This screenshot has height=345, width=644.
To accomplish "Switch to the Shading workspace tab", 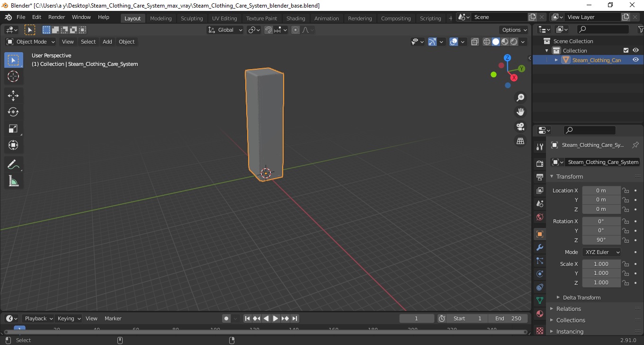I will (x=296, y=18).
